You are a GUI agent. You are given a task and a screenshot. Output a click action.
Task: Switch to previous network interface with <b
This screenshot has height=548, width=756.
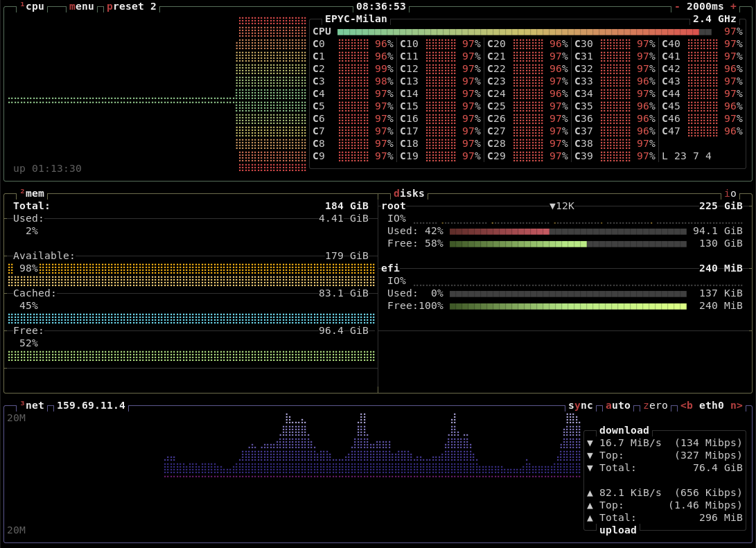coord(687,405)
